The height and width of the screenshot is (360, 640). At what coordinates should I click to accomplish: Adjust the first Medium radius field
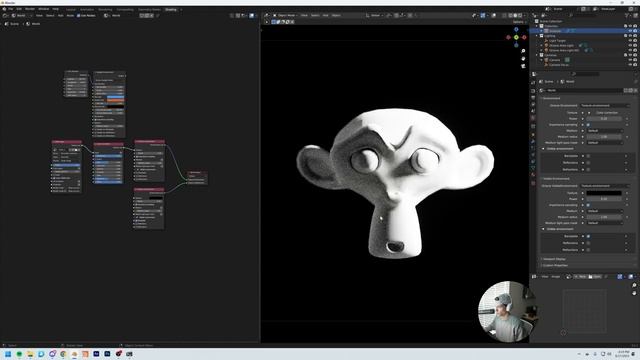pyautogui.click(x=604, y=137)
